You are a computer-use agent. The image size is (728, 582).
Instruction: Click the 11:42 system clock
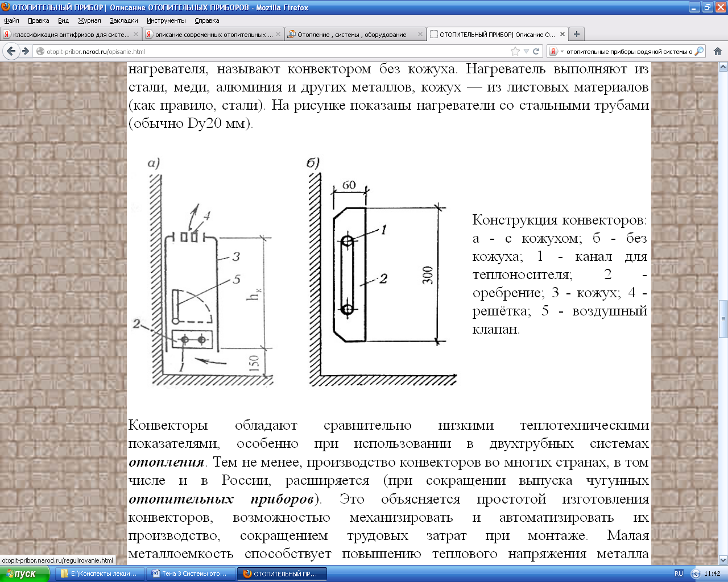(x=712, y=573)
